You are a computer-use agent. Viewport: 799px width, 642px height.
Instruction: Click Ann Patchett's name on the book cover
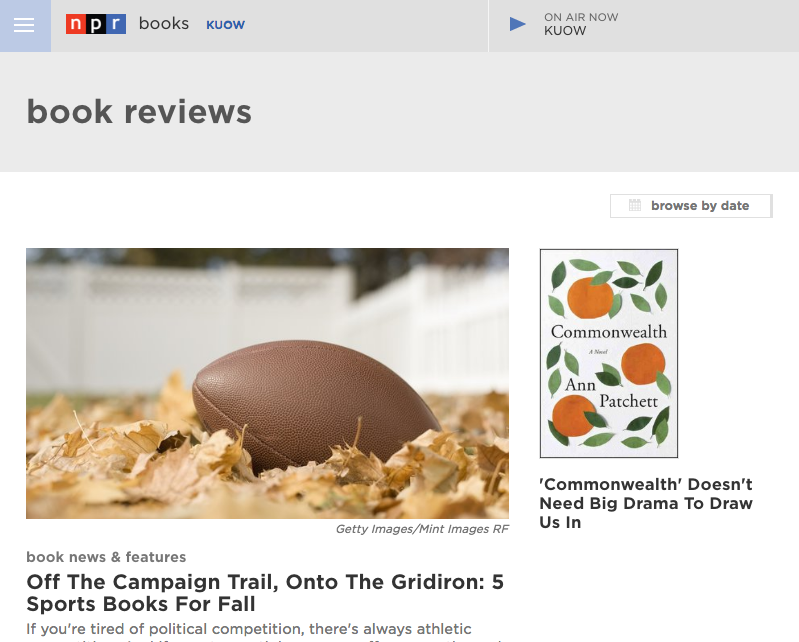(x=608, y=391)
